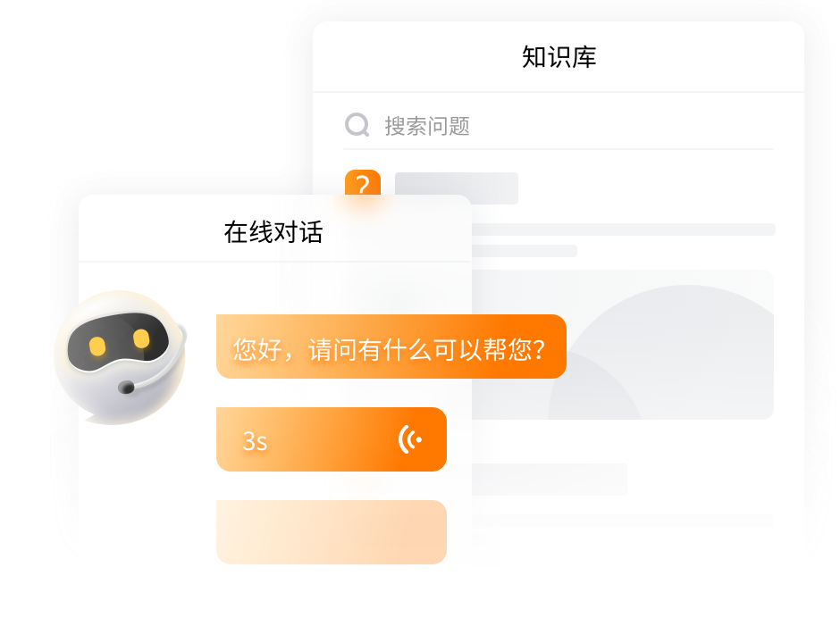Screen dimensions: 840x643
Task: Click the faint gray block below image
Action: tap(549, 480)
